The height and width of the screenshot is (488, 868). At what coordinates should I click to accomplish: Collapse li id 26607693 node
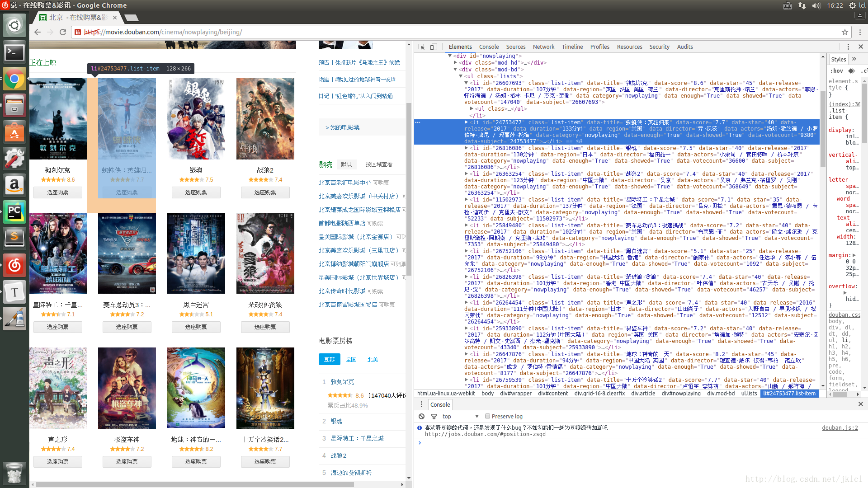[466, 83]
